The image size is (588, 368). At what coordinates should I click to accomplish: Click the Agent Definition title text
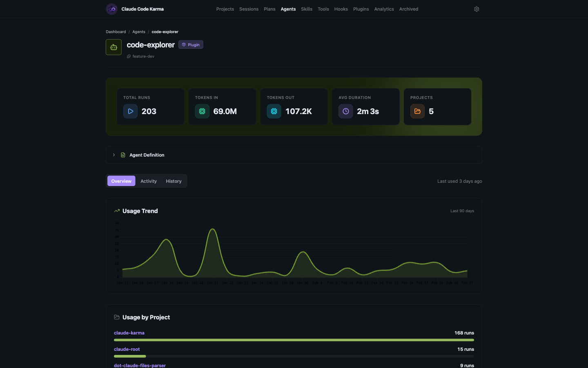click(x=147, y=155)
